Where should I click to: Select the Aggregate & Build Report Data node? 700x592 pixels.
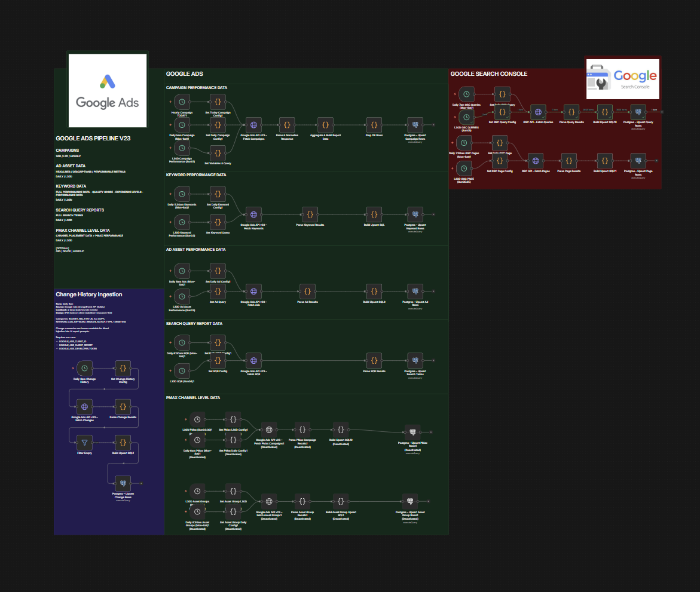click(x=325, y=125)
